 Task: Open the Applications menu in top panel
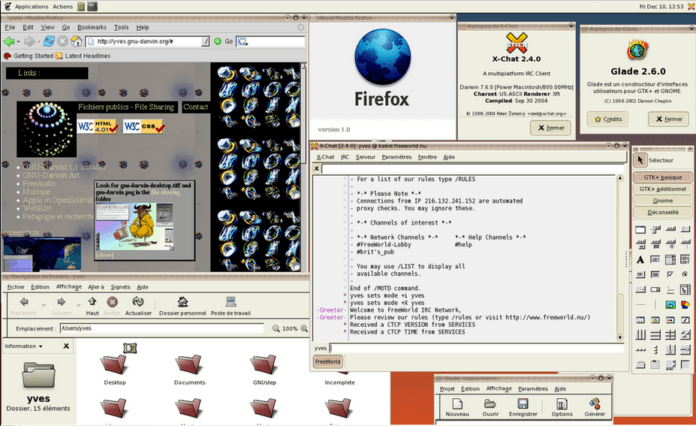tap(31, 7)
